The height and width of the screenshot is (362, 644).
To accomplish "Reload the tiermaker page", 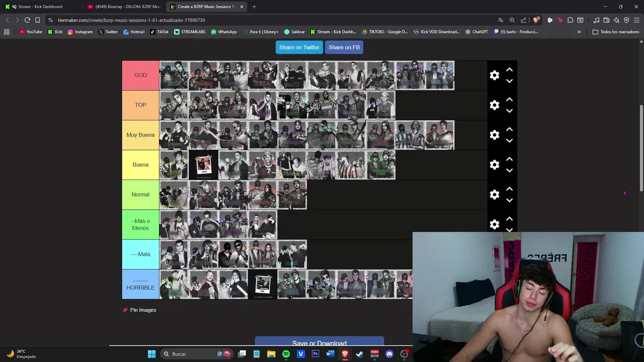I will click(x=27, y=20).
